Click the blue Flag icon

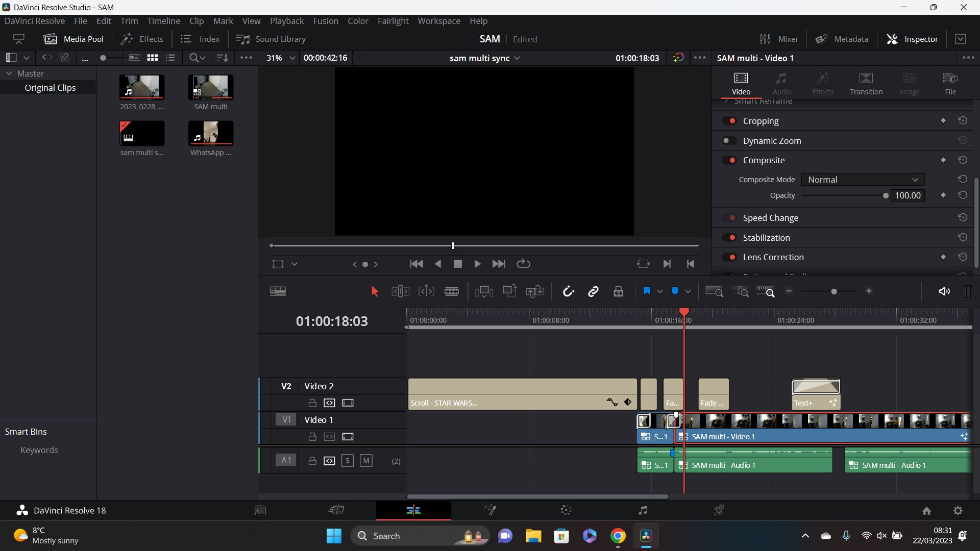647,291
